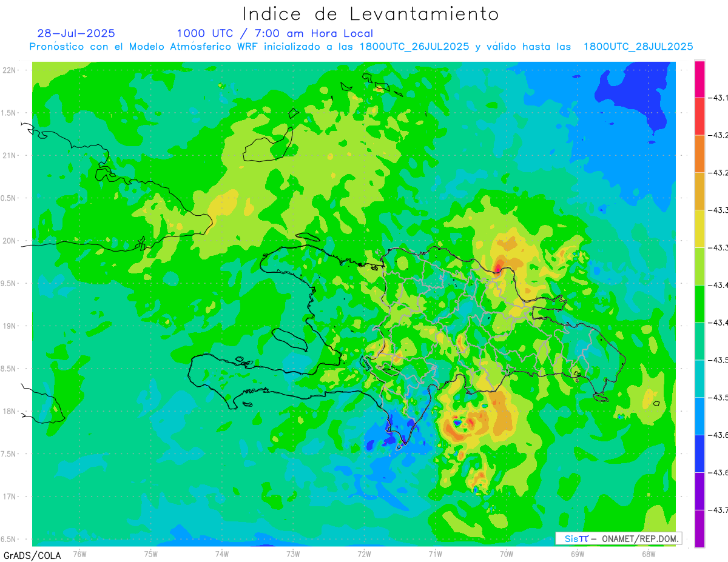Click the sea-green legend swatch
728x562 pixels.
(x=699, y=341)
